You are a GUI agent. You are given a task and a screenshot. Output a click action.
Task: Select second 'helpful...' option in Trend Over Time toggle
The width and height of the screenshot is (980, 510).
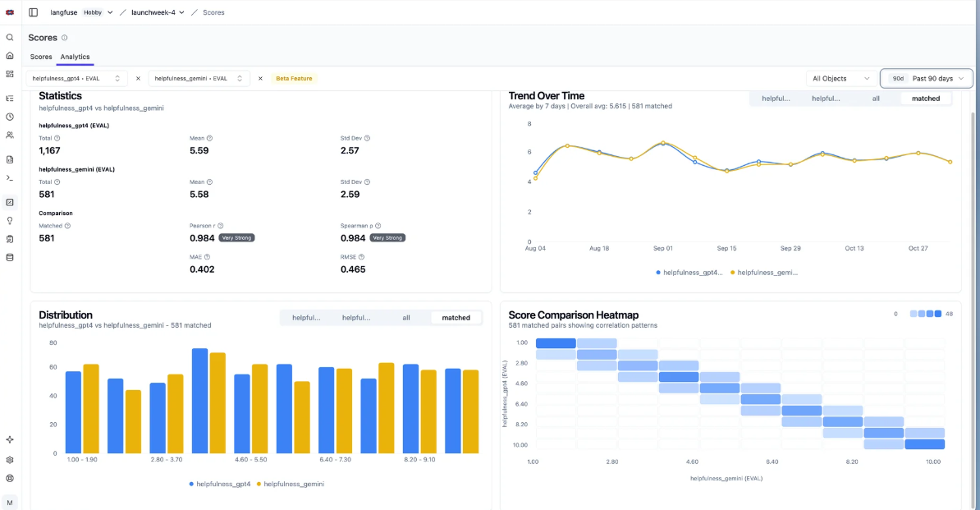[826, 98]
